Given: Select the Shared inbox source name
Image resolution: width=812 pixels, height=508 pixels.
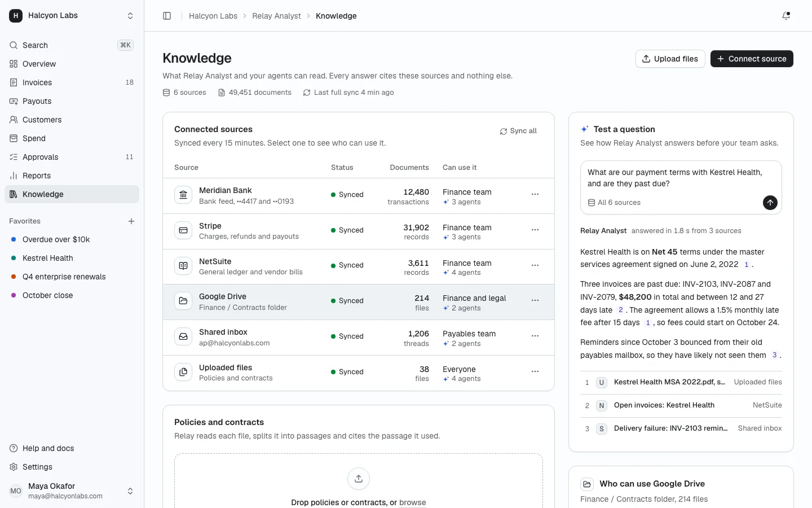Looking at the screenshot, I should coord(223,332).
